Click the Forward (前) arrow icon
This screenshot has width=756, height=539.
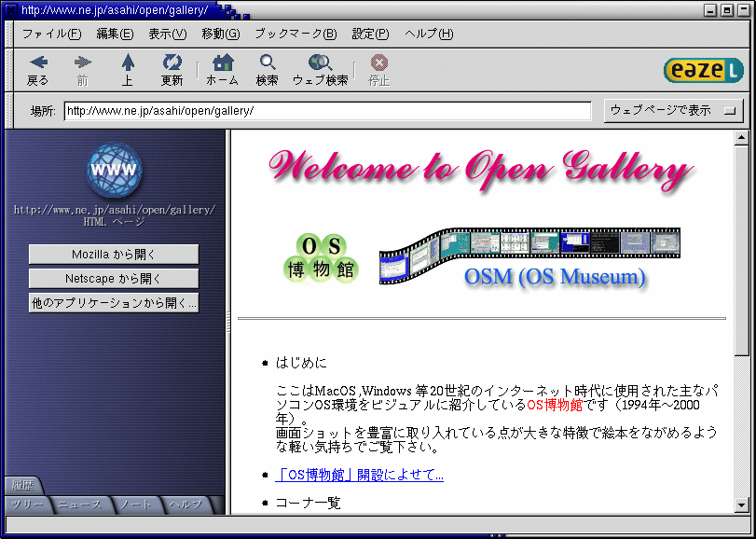point(82,63)
